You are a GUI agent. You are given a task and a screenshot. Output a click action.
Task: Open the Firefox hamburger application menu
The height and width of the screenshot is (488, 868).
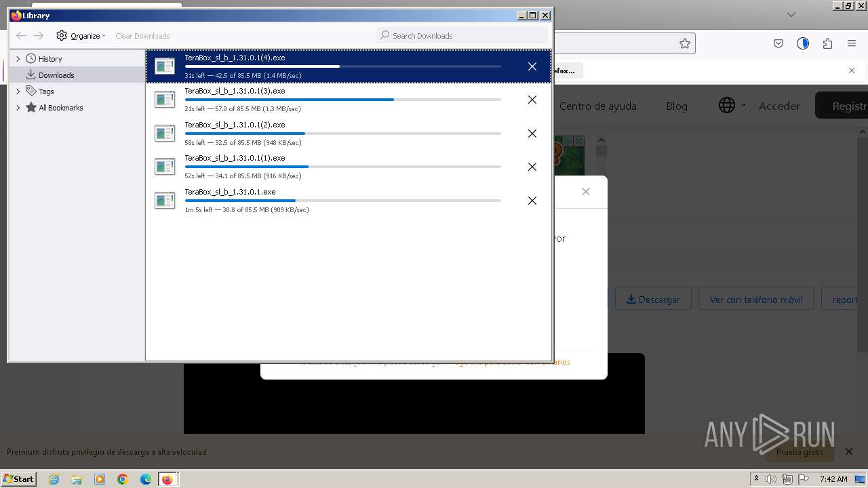(x=852, y=43)
